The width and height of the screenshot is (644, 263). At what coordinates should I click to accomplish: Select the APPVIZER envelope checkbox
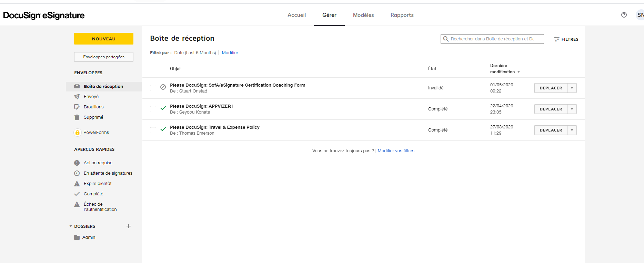pos(153,109)
